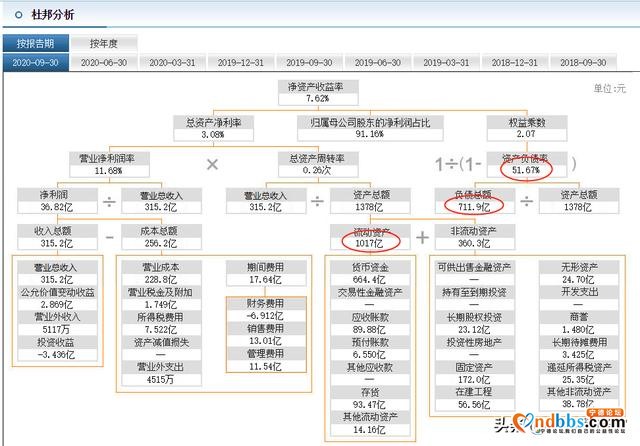The width and height of the screenshot is (640, 446).
Task: Click the 收入总额 315.2亿 box
Action: (57, 237)
